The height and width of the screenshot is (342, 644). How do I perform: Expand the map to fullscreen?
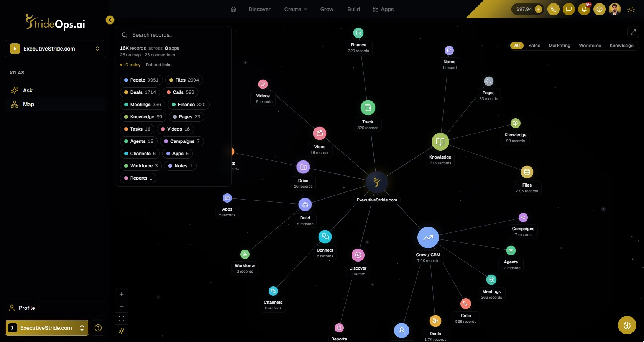(633, 32)
